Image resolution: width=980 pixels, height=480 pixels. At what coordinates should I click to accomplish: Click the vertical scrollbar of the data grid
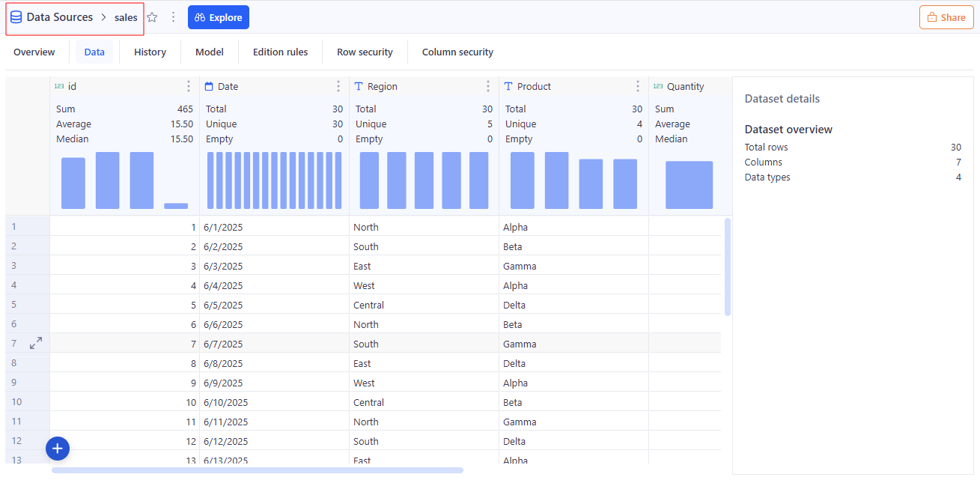(x=728, y=267)
